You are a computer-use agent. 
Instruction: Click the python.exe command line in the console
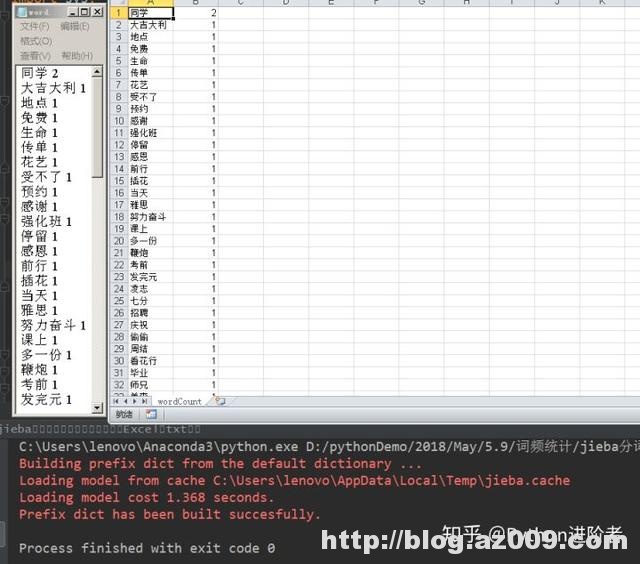tap(329, 446)
